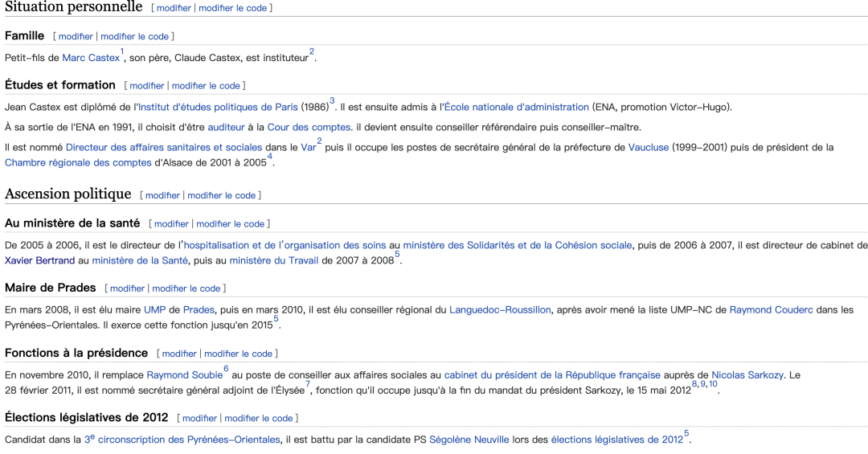868x454 pixels.
Task: Open élections législatives de 2012 link
Action: [x=617, y=440]
